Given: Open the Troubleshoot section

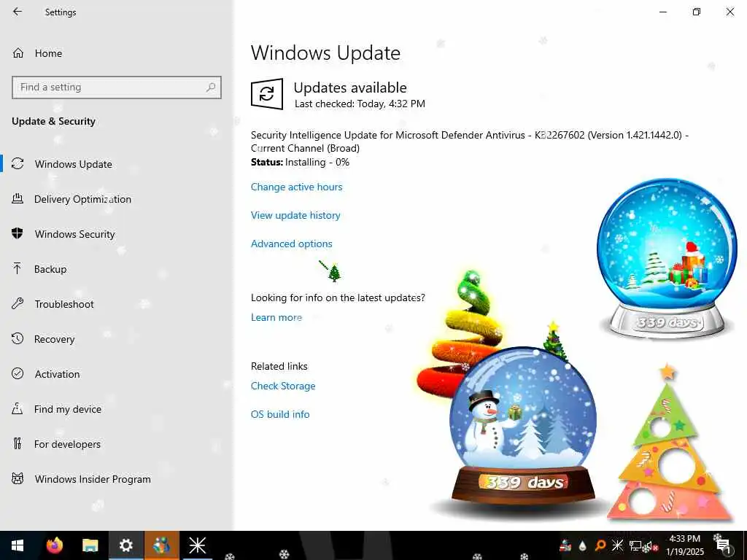Looking at the screenshot, I should 64,304.
